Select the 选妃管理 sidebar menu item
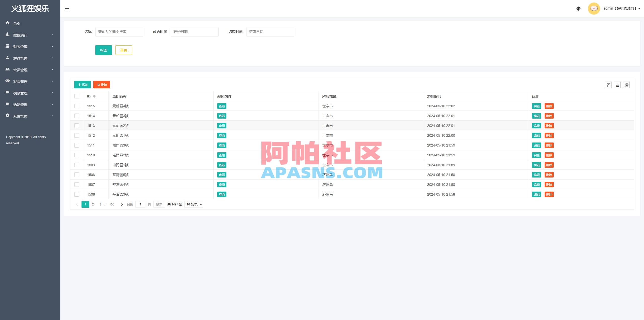 tap(20, 104)
